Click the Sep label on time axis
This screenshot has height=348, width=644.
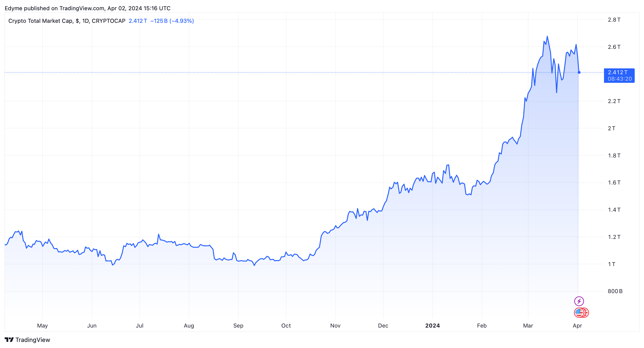click(x=238, y=325)
